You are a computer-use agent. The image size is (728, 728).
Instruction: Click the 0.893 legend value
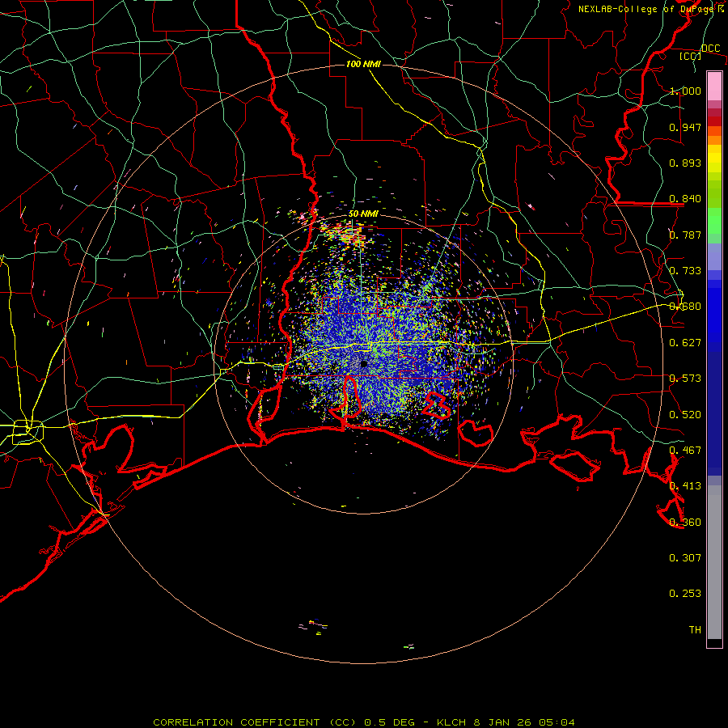click(x=685, y=163)
